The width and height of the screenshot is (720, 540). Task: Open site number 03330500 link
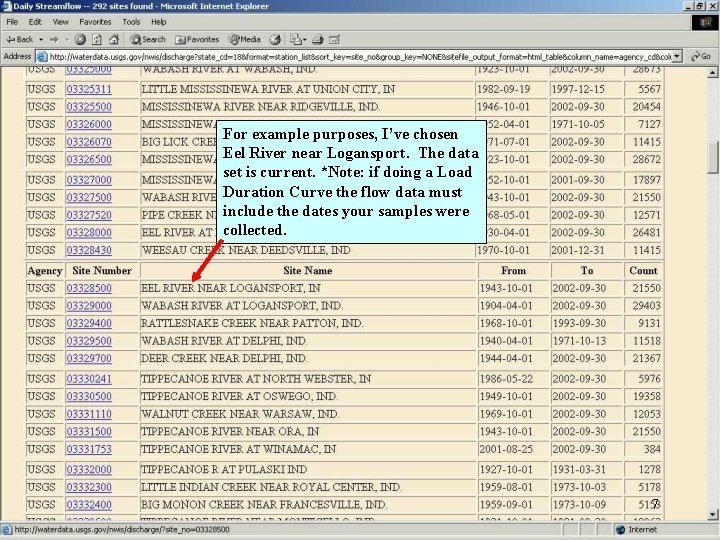click(89, 396)
